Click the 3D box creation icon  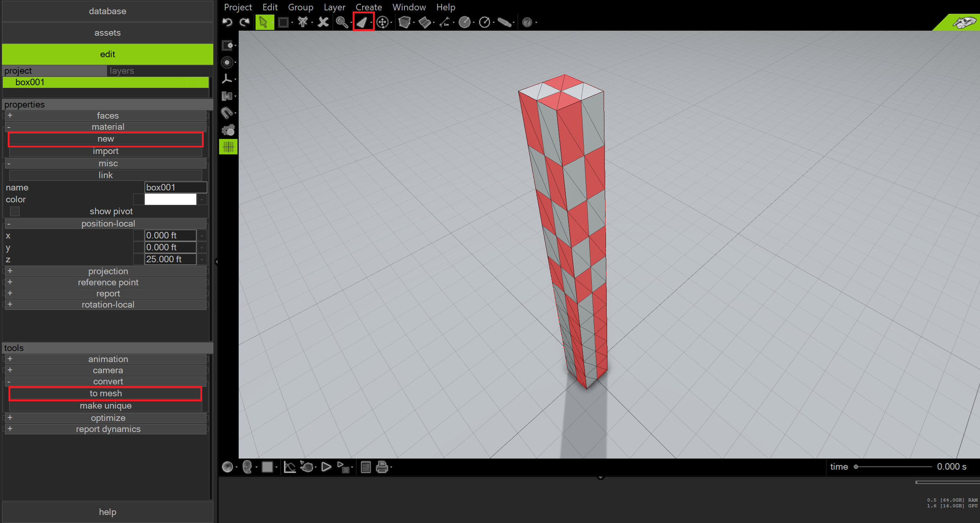point(404,22)
